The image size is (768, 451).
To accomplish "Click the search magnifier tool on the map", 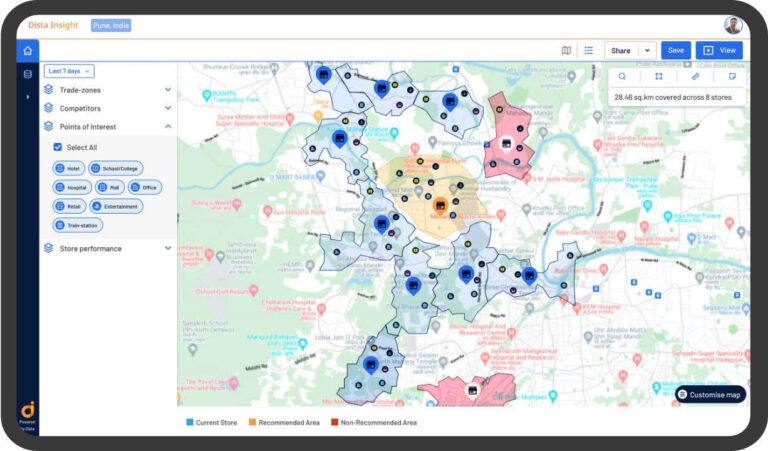I will [x=622, y=76].
